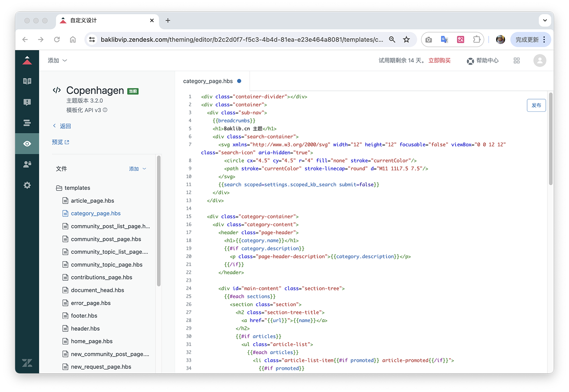Click the Google Translate extension icon
569x392 pixels.
(445, 39)
